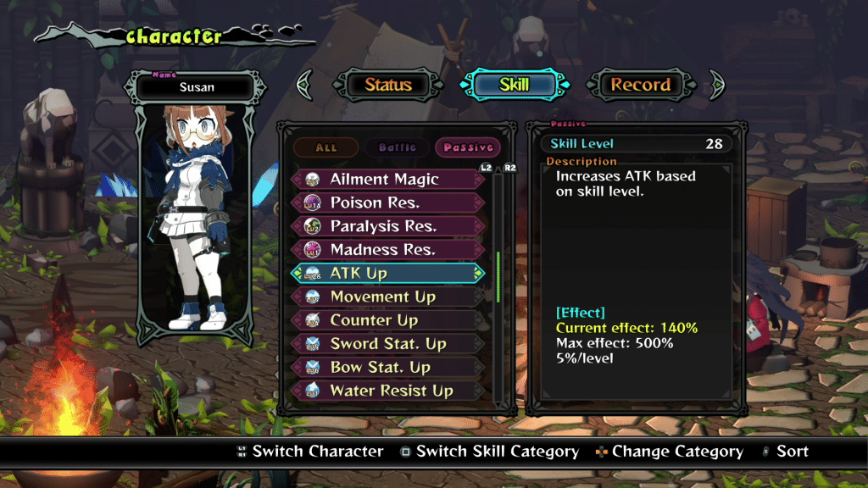Click the left arrow beside Status tab
868x488 pixels.
(305, 85)
